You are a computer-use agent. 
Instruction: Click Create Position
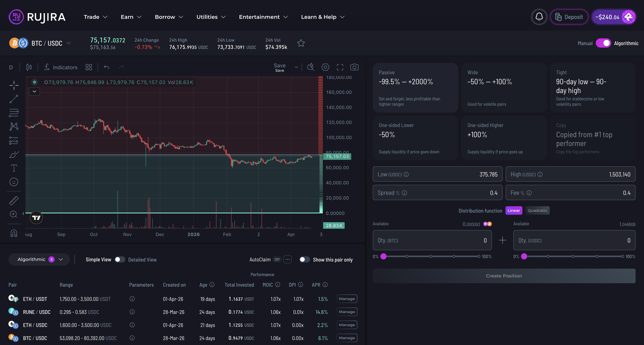tap(504, 276)
